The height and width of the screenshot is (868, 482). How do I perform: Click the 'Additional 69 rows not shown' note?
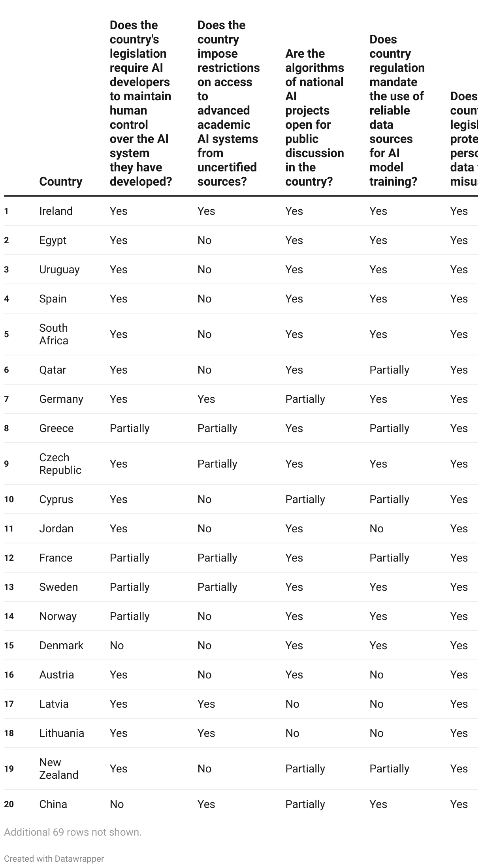point(73,832)
